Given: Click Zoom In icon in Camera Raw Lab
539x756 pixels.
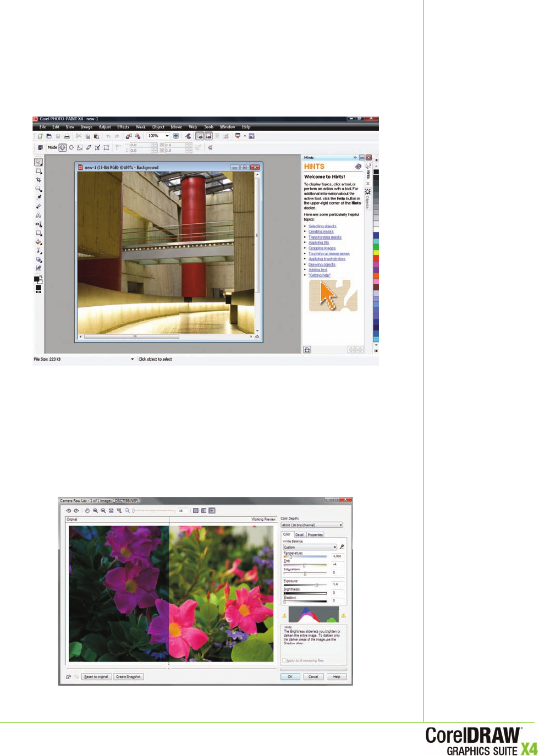Looking at the screenshot, I should 95,511.
